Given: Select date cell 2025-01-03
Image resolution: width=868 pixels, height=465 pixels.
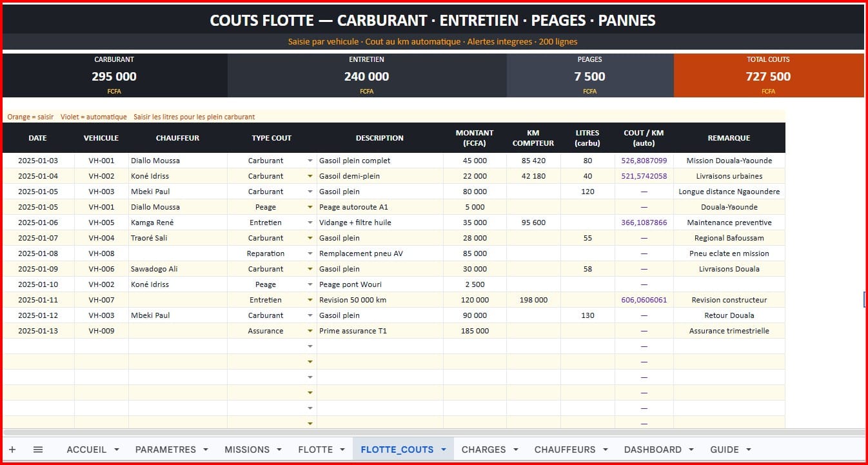Looking at the screenshot, I should [x=38, y=161].
